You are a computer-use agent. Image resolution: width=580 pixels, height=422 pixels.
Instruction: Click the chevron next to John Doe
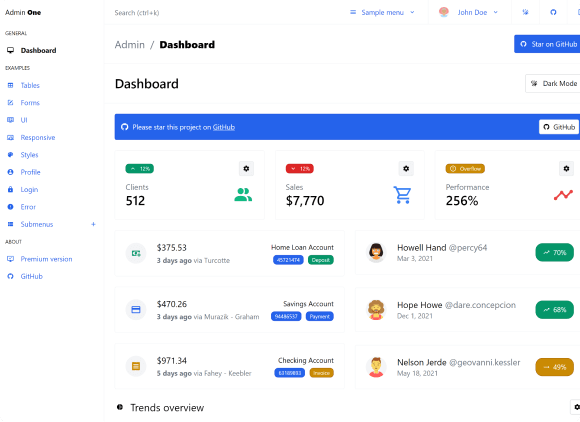(x=496, y=13)
